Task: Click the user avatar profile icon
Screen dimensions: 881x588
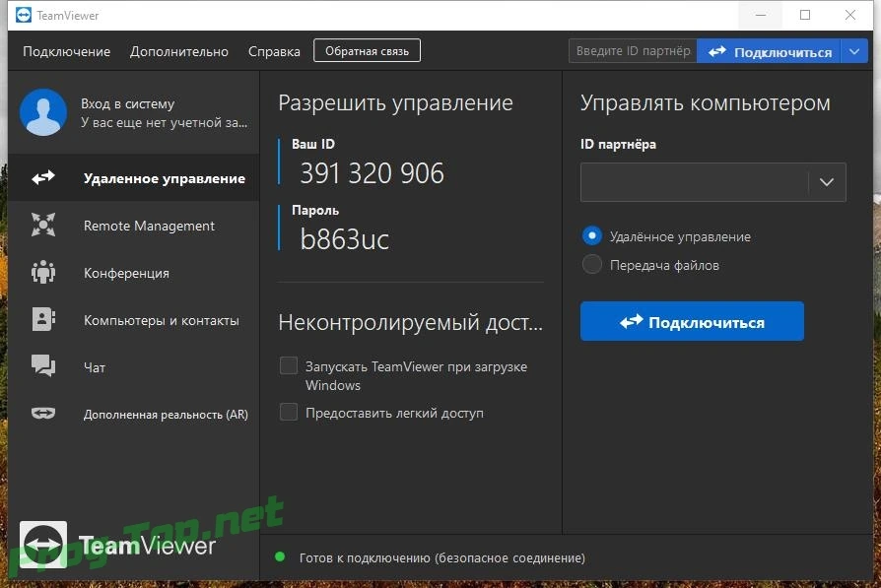Action: click(43, 111)
